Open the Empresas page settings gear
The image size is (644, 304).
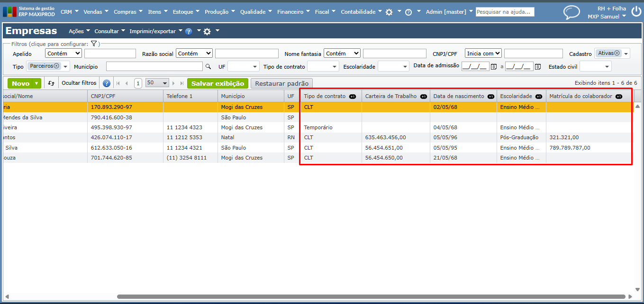[207, 32]
